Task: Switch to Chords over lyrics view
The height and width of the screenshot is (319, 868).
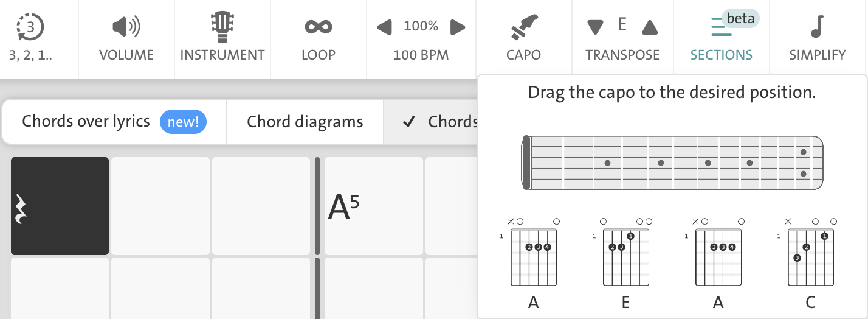Action: 114,122
